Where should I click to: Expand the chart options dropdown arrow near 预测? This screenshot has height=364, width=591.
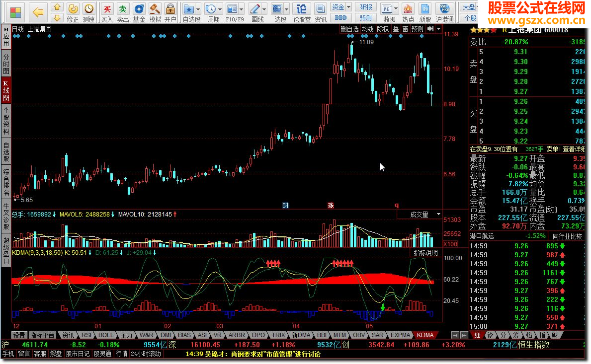[x=438, y=29]
